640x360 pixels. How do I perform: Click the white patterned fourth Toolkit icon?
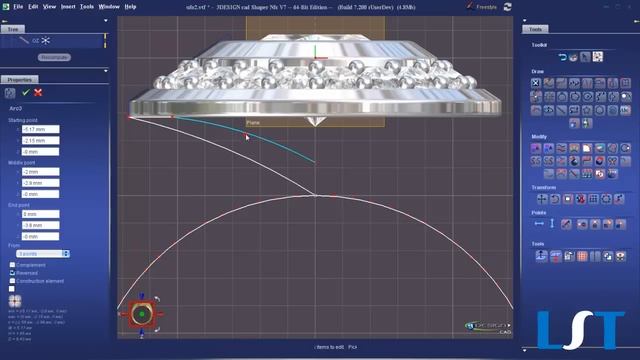pyautogui.click(x=598, y=57)
